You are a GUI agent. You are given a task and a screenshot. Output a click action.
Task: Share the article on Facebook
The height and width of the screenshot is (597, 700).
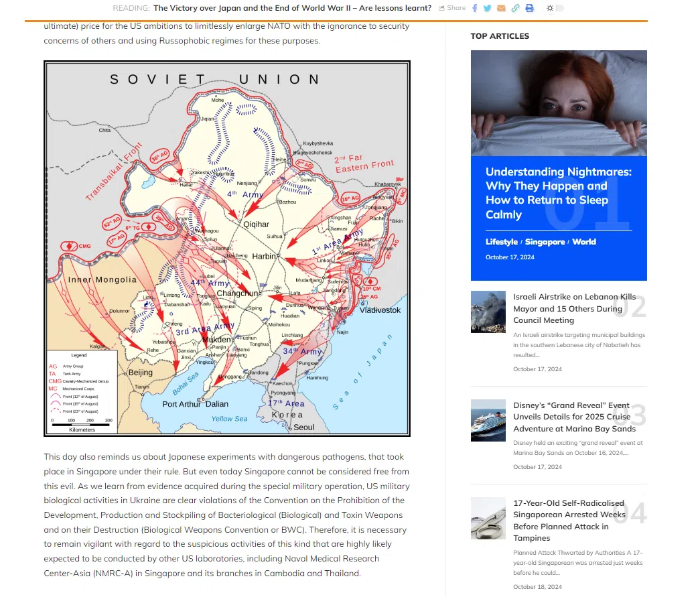475,8
